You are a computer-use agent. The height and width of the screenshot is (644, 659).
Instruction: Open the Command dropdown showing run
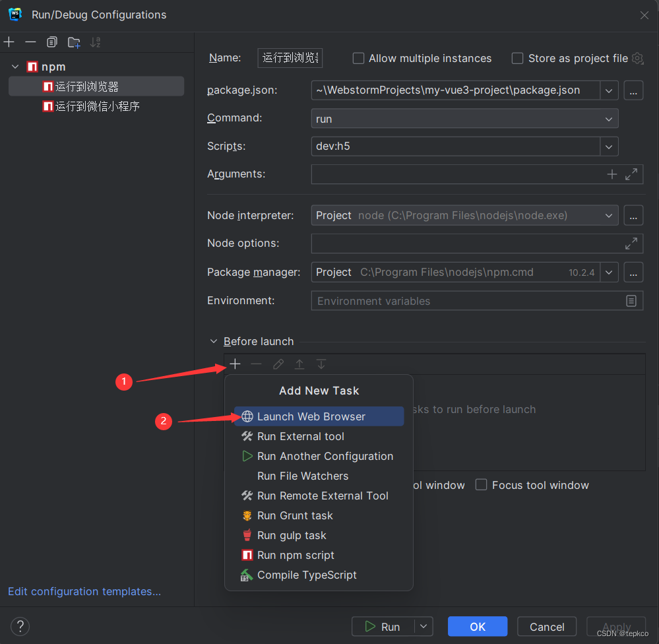pos(464,119)
